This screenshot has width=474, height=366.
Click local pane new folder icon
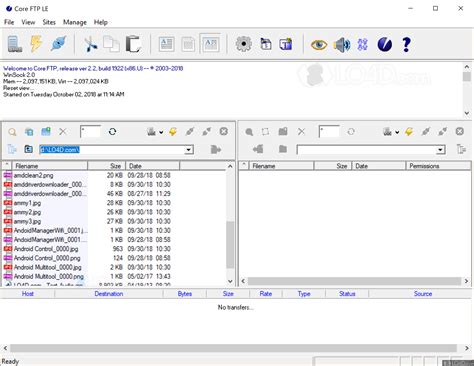[x=46, y=132]
